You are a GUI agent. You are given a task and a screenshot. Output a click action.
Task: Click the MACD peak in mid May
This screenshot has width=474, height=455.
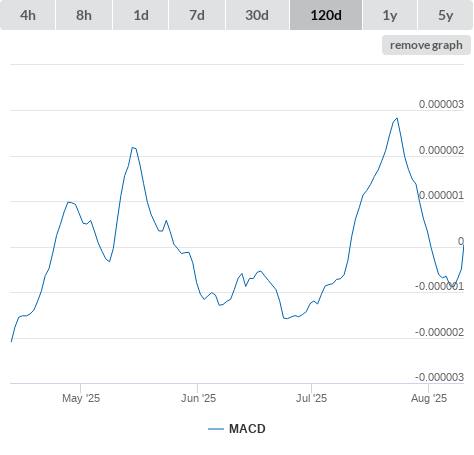tap(133, 147)
